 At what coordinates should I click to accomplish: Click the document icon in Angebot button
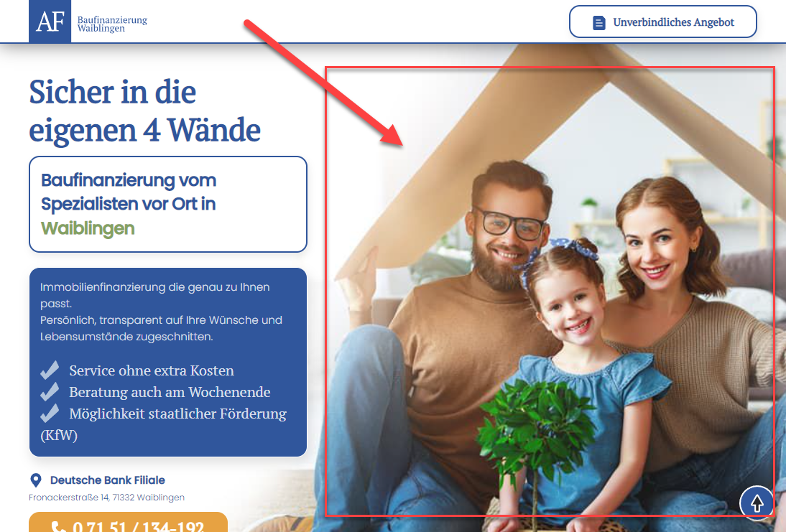[x=598, y=22]
